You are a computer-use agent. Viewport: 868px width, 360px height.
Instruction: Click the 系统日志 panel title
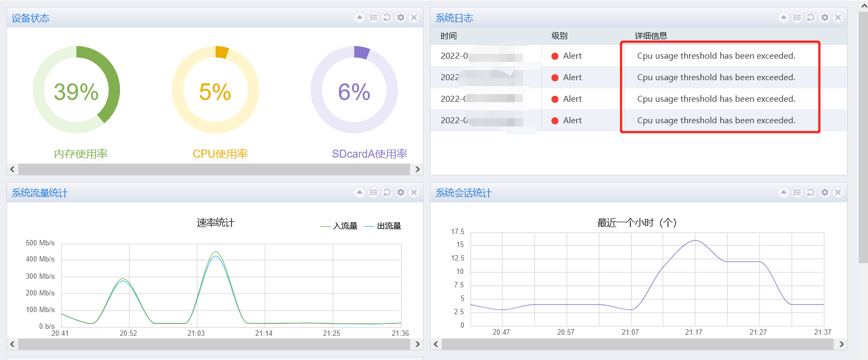[x=454, y=18]
